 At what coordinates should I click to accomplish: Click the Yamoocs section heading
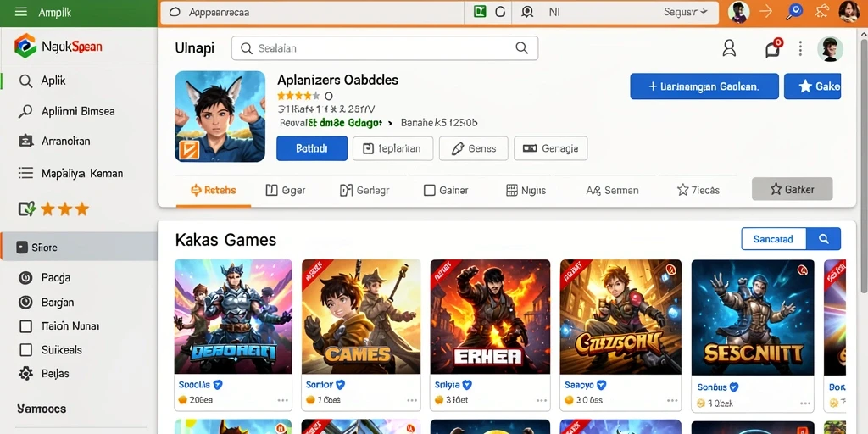(x=42, y=409)
